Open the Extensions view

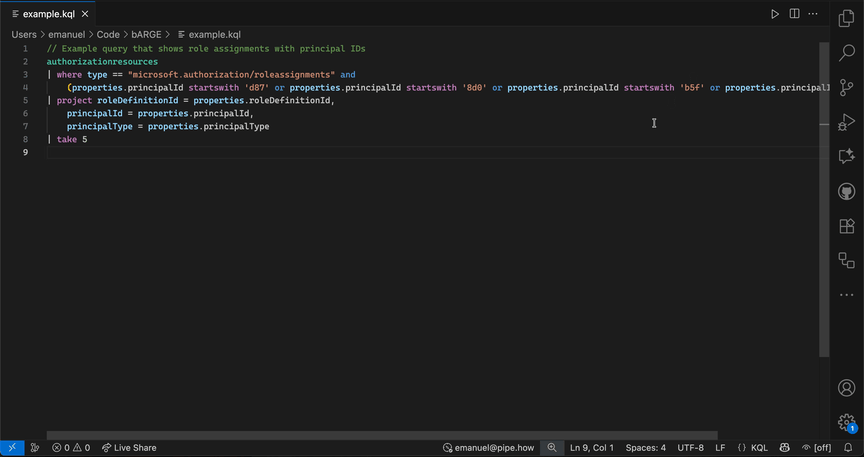point(846,226)
